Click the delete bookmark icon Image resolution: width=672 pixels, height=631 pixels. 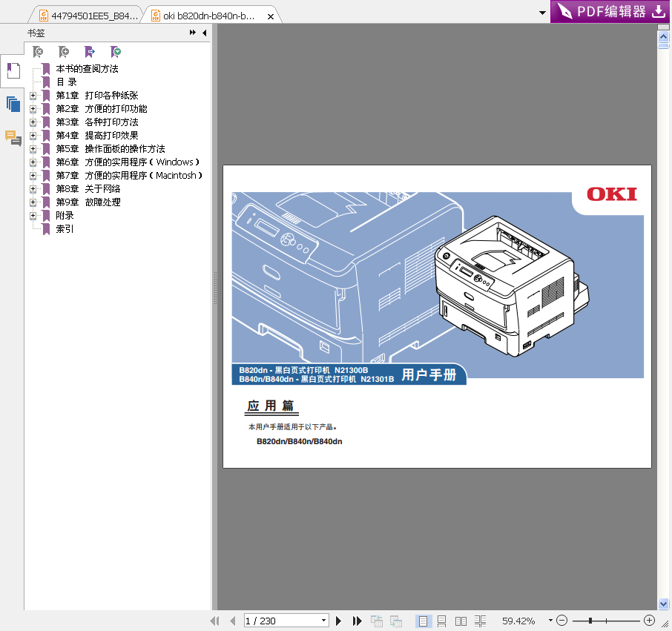tap(38, 52)
